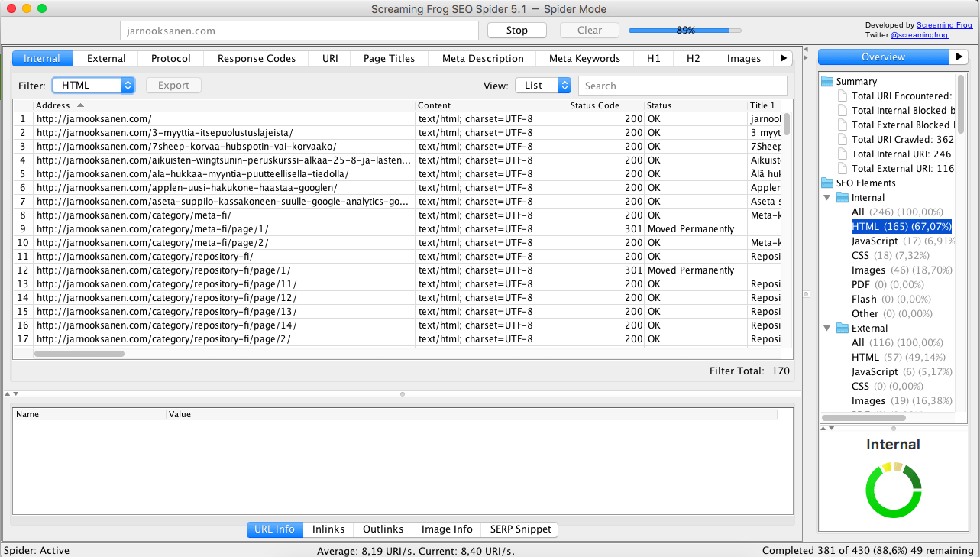Click the Total URI Encountered document icon
Viewport: 980px width, 557px height.
click(x=843, y=96)
